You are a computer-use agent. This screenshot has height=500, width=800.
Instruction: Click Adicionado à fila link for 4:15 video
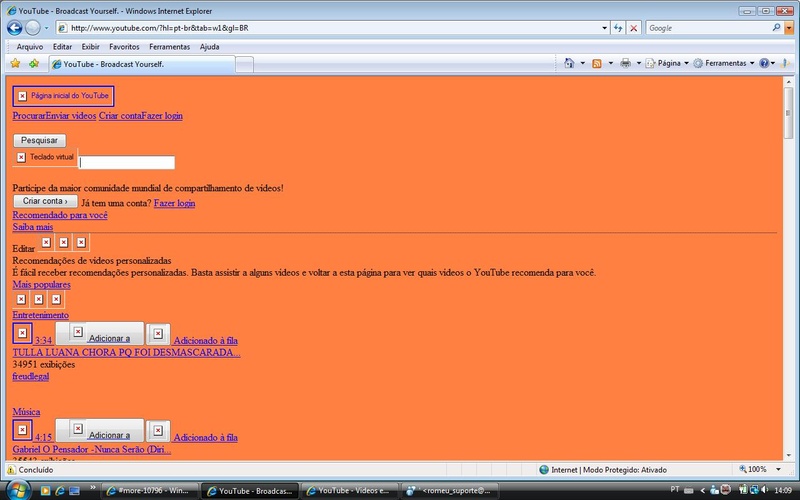pos(206,437)
